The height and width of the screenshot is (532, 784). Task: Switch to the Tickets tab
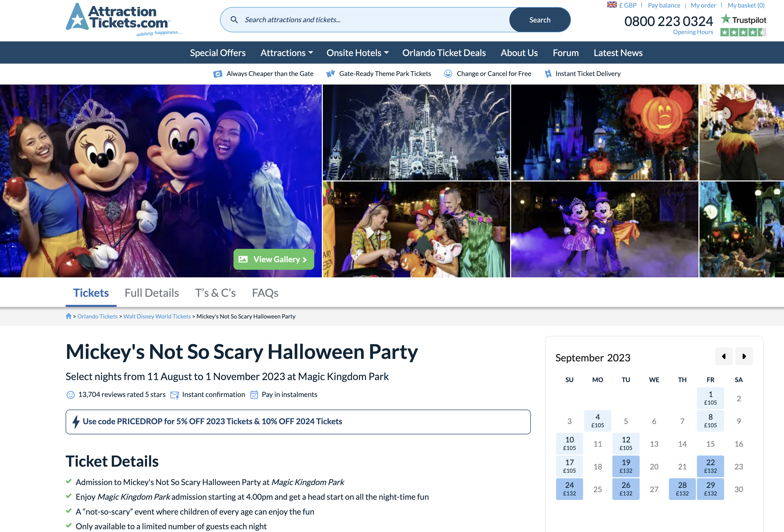(91, 292)
